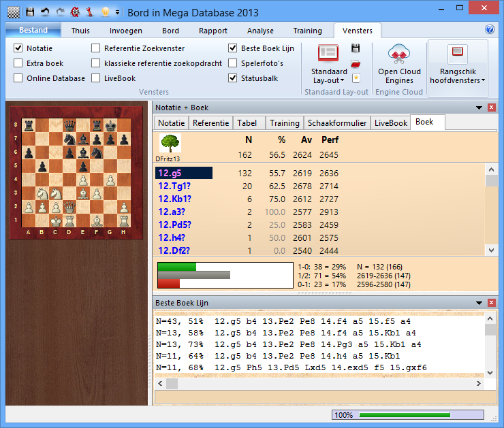
Task: Flip the board with the red-arrow chessboard icon
Action: click(x=75, y=12)
